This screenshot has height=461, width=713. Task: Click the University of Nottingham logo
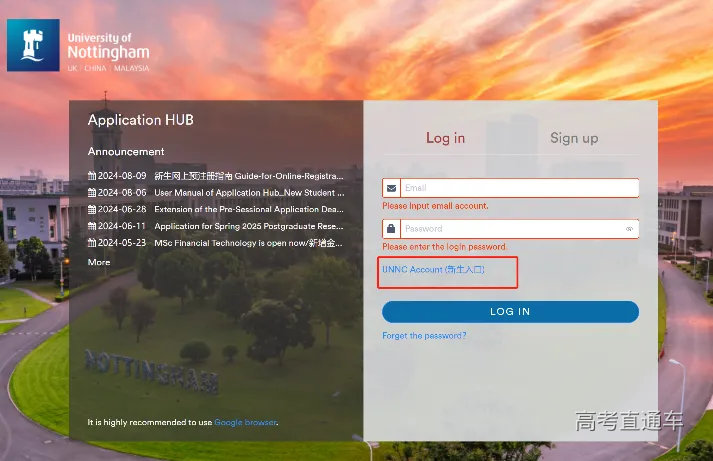pos(79,46)
